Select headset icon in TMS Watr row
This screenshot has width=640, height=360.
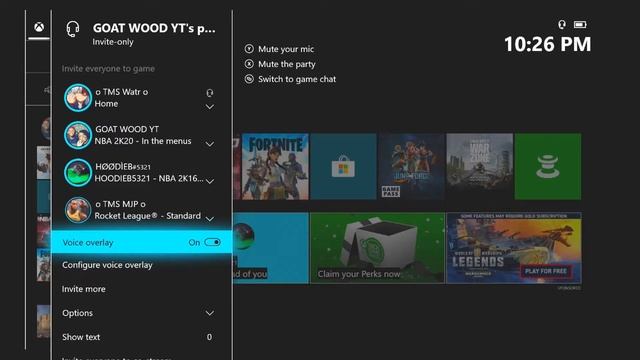(x=210, y=93)
